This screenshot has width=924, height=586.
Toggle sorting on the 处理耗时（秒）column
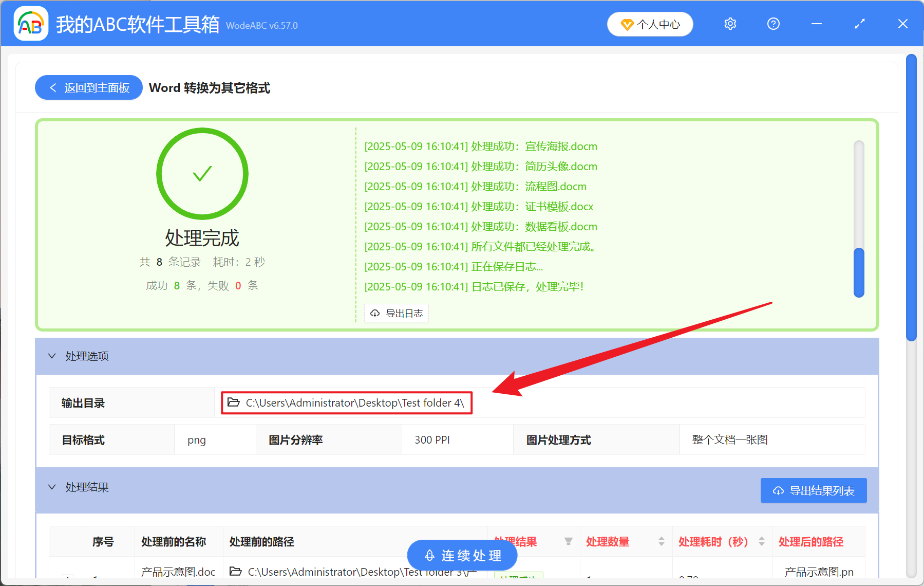click(x=762, y=541)
